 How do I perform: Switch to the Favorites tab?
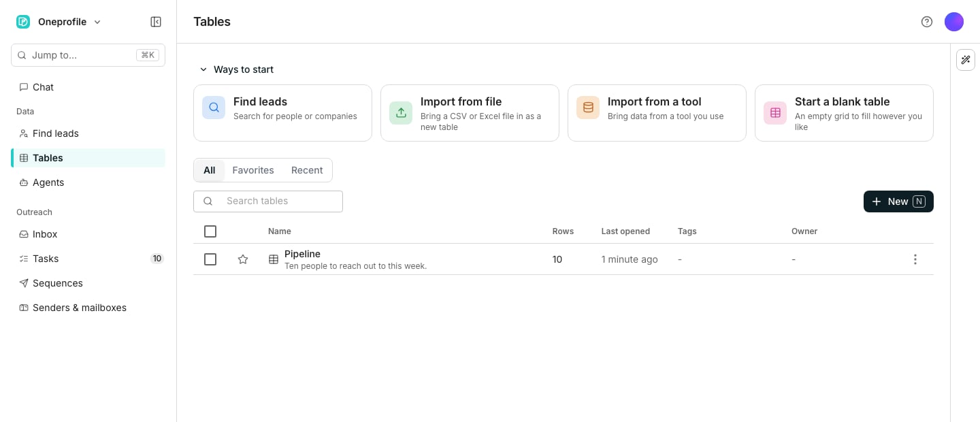click(x=253, y=170)
